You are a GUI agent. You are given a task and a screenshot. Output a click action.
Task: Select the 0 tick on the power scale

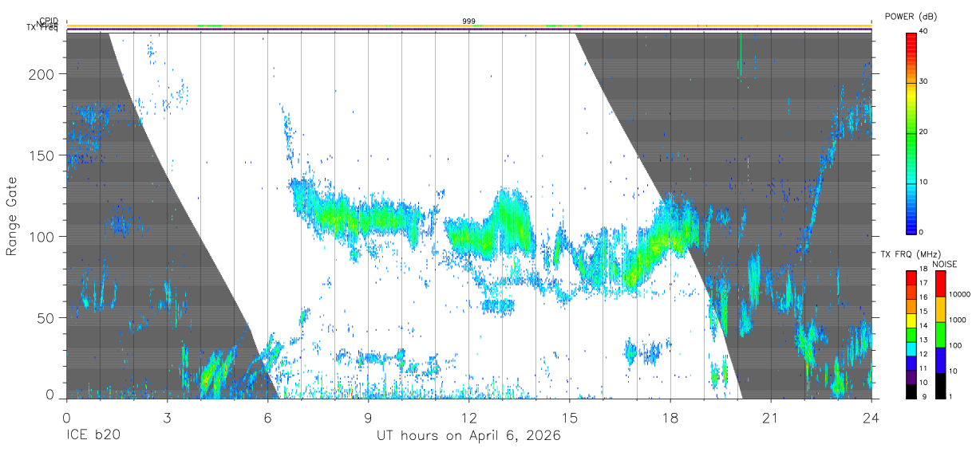tap(921, 232)
